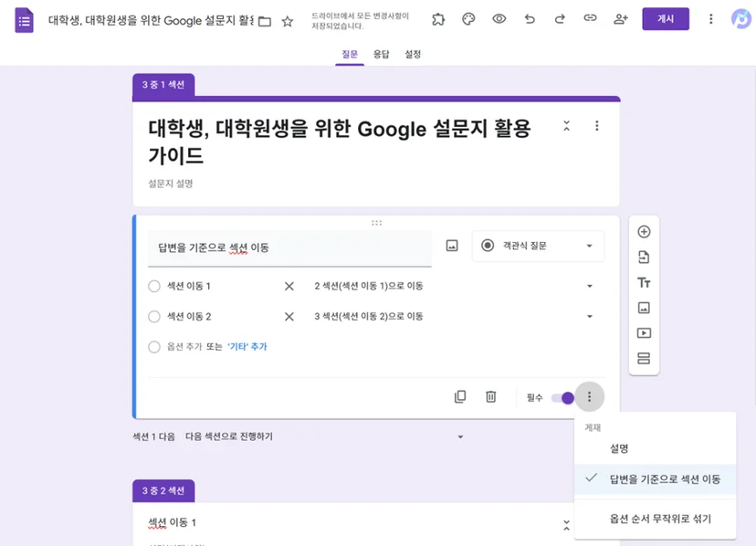This screenshot has height=546, width=756.
Task: Edit the form title in header bar
Action: point(151,21)
